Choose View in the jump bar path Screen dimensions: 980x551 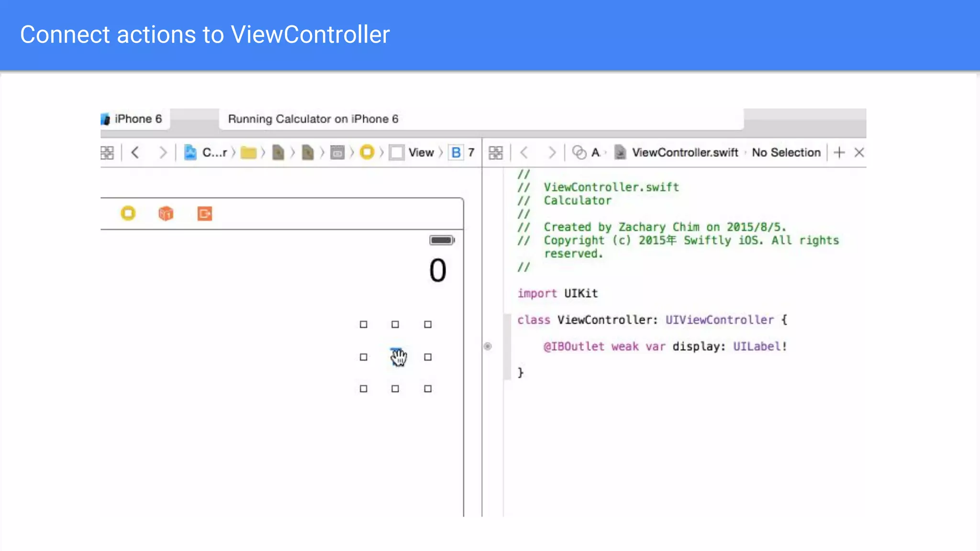pyautogui.click(x=412, y=153)
